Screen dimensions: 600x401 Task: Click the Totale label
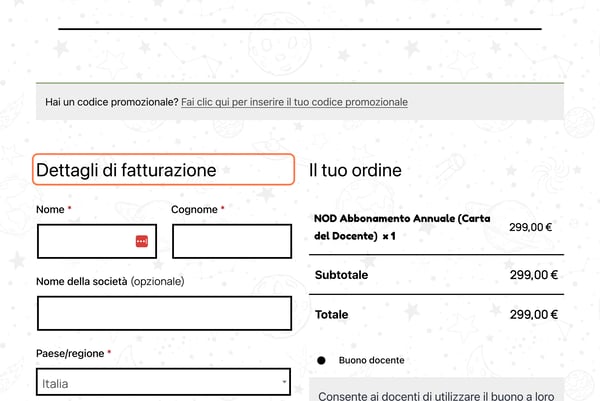pos(331,315)
